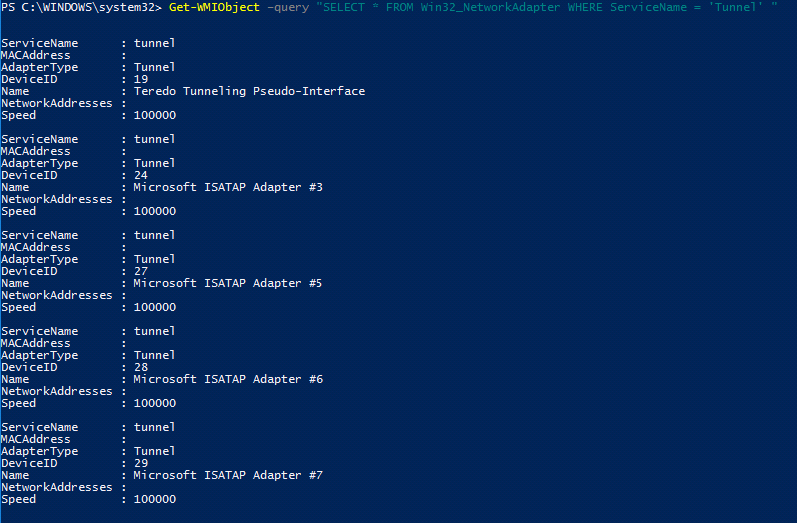Click DeviceID value 19
Viewport: 797px width, 523px height.
coord(141,79)
